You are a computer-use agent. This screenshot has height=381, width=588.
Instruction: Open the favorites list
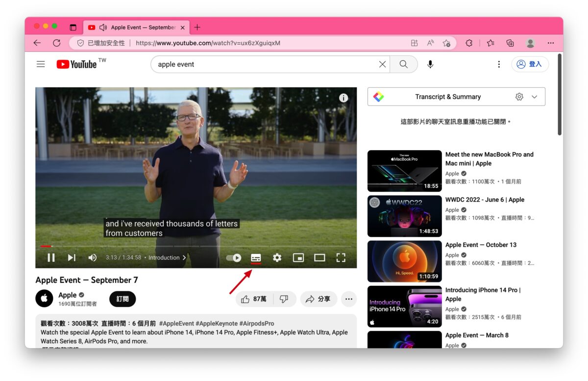490,43
